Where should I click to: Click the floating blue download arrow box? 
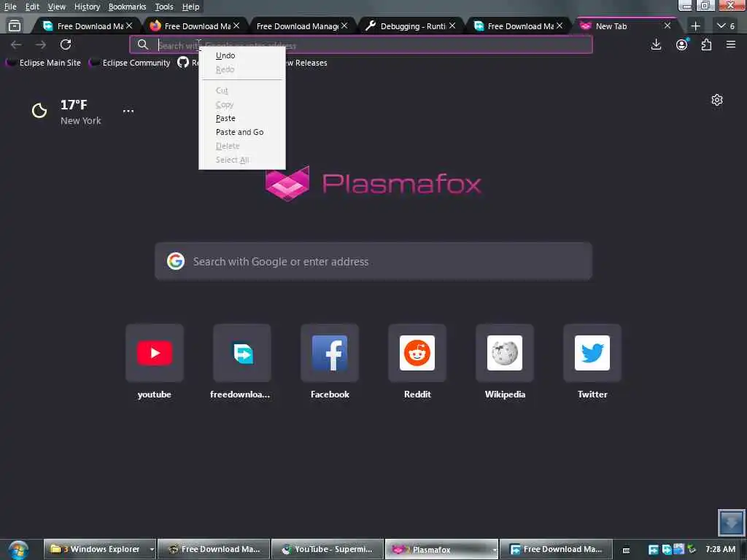click(731, 522)
